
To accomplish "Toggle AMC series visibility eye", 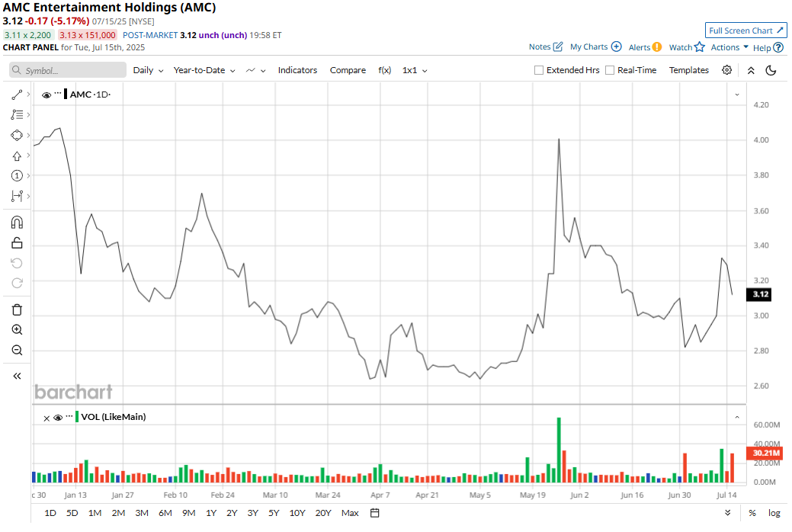I will pos(46,95).
